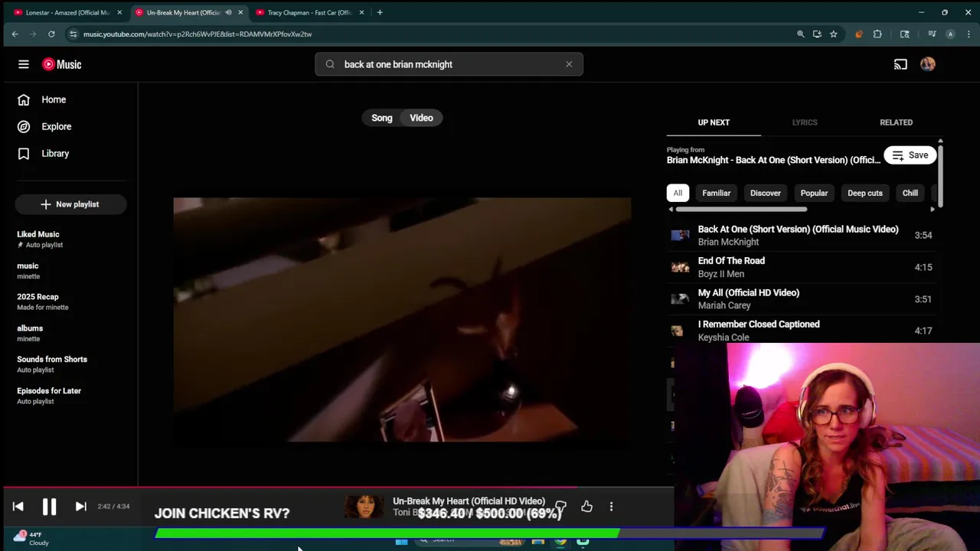980x551 pixels.
Task: Save the queue with Save button
Action: click(910, 155)
